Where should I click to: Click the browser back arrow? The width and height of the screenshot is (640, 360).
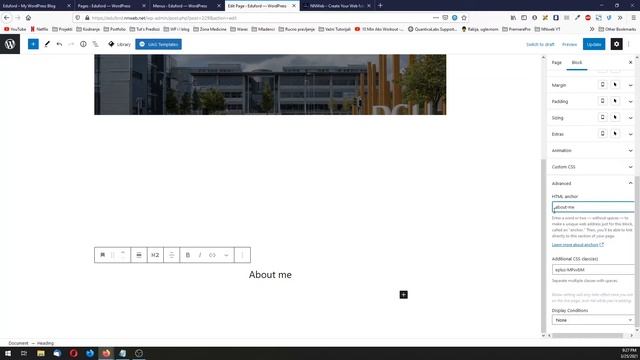7,18
